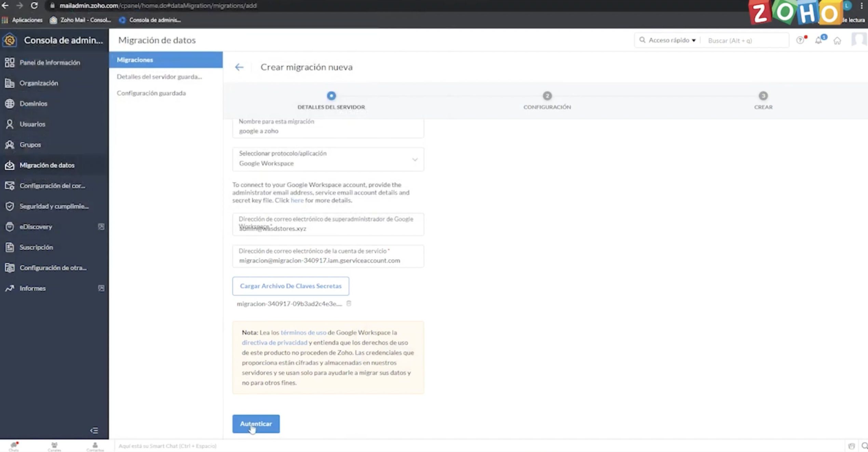Open the 'here' link for more details
This screenshot has height=452, width=868.
[x=297, y=200]
